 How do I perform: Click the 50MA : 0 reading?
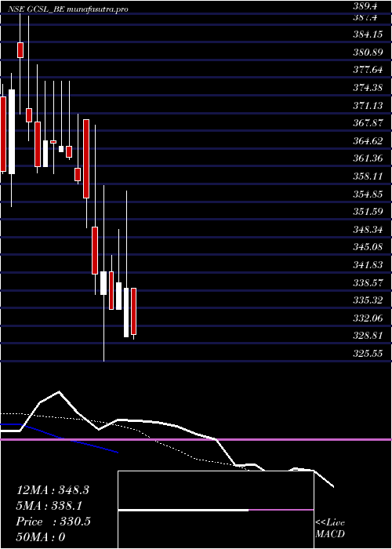(41, 537)
